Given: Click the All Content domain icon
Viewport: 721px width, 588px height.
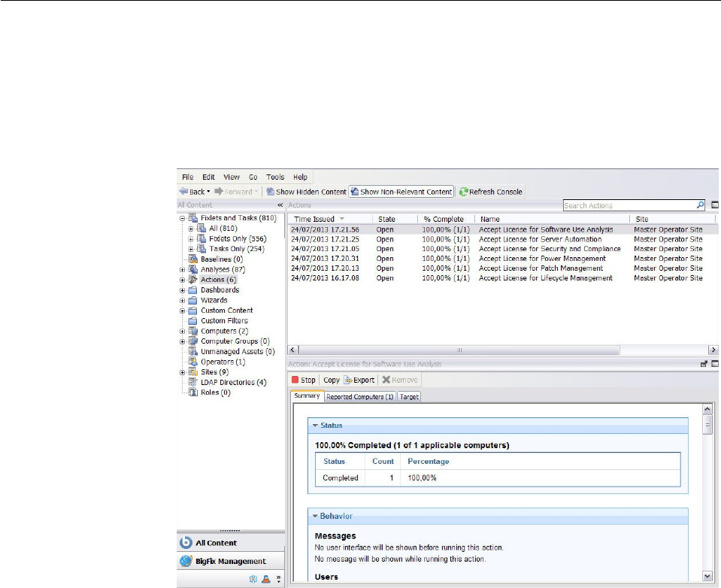Looking at the screenshot, I should click(186, 542).
